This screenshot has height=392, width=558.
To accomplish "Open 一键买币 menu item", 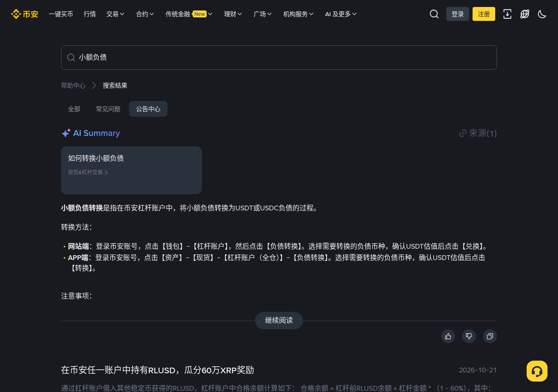I will (x=61, y=14).
